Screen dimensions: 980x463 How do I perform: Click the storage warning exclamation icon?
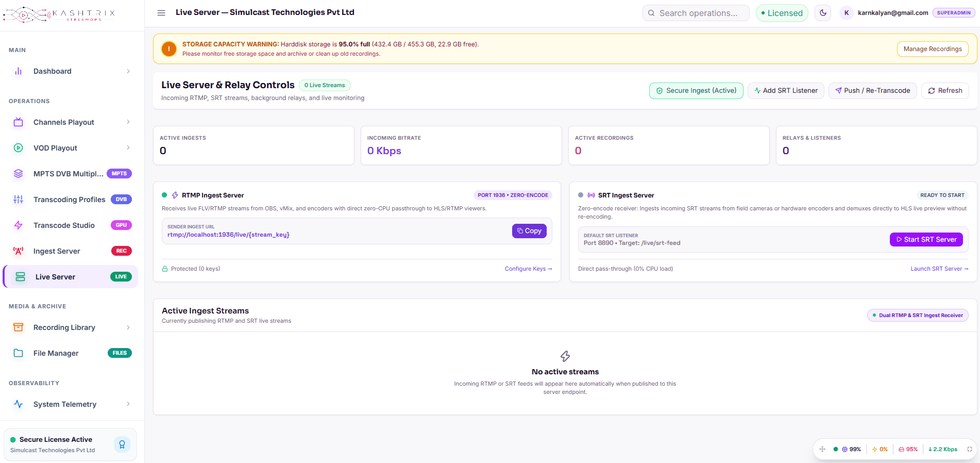pyautogui.click(x=168, y=49)
